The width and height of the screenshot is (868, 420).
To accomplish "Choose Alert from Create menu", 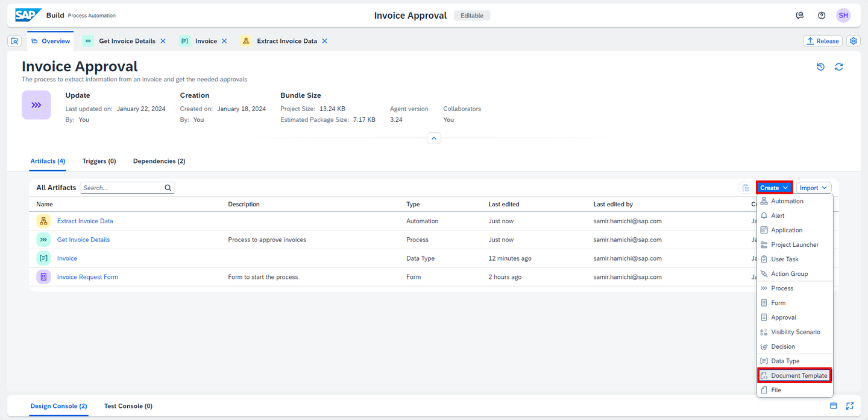I will (794, 215).
